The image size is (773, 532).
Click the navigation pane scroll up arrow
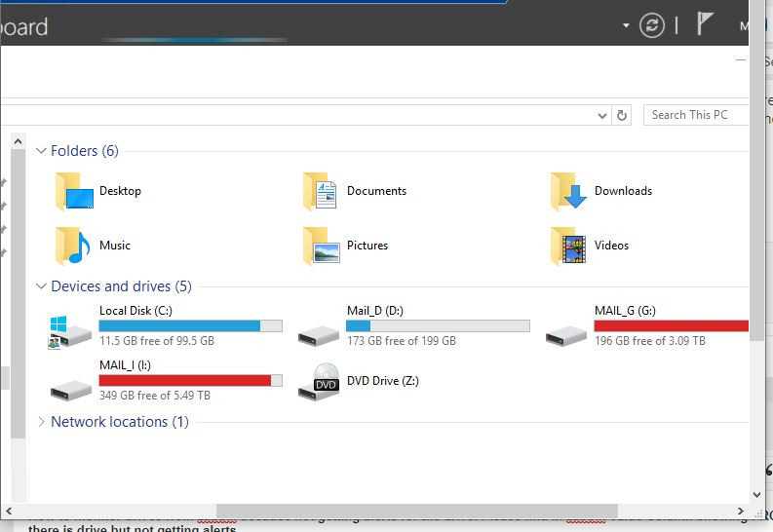click(18, 142)
